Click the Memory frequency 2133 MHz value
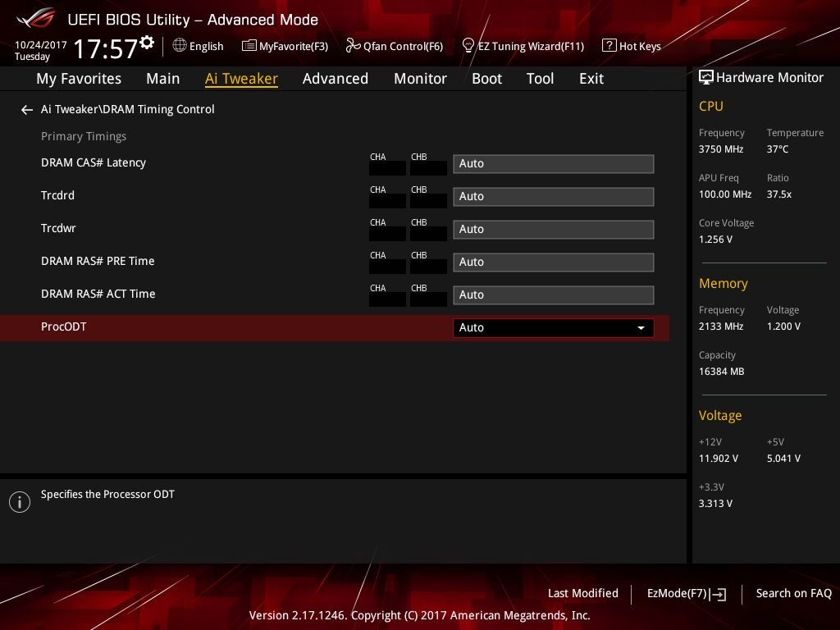840x630 pixels. [720, 326]
